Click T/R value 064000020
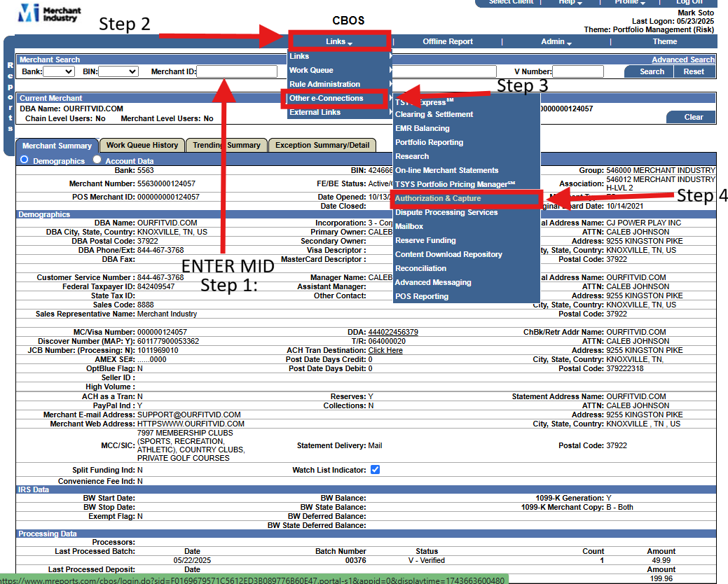The height and width of the screenshot is (584, 728). click(x=387, y=342)
